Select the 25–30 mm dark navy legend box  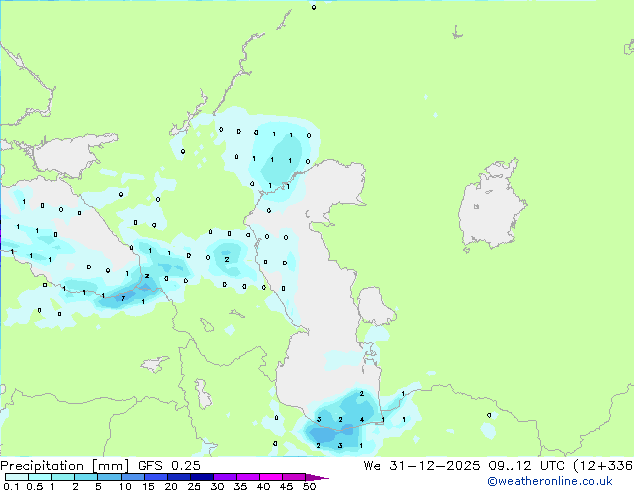click(202, 477)
